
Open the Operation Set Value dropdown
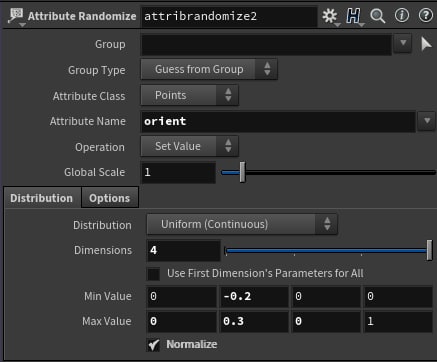(x=190, y=146)
